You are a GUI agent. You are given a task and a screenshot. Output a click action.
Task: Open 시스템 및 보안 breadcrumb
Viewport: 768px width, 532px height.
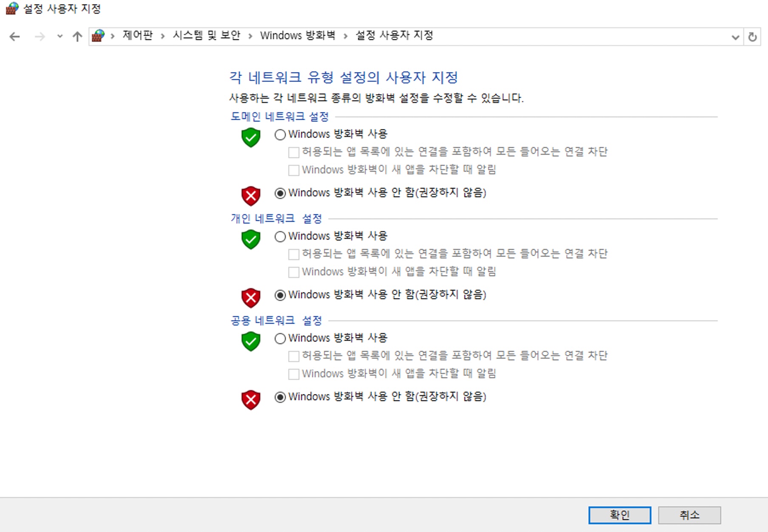click(206, 35)
